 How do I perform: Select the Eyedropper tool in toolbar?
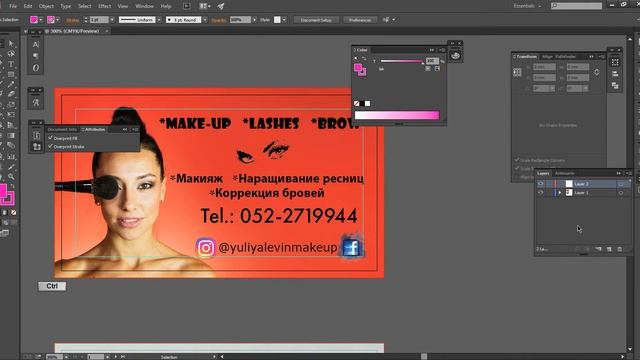pos(11,167)
